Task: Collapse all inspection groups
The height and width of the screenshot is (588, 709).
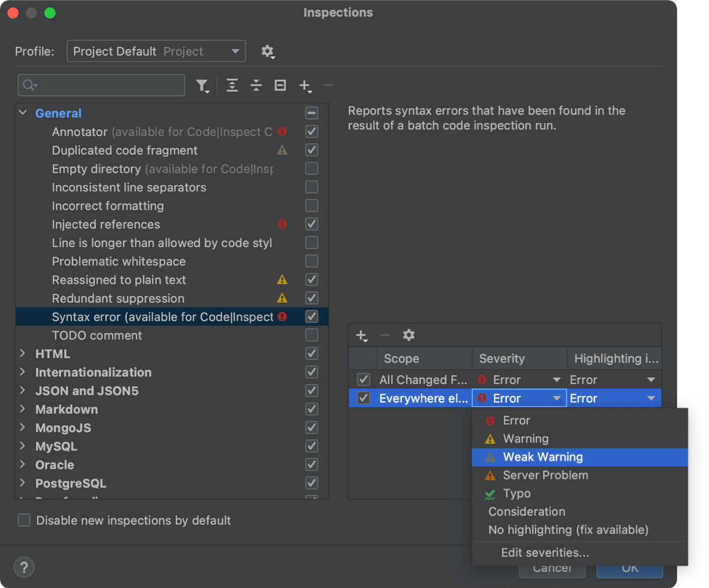Action: (256, 85)
